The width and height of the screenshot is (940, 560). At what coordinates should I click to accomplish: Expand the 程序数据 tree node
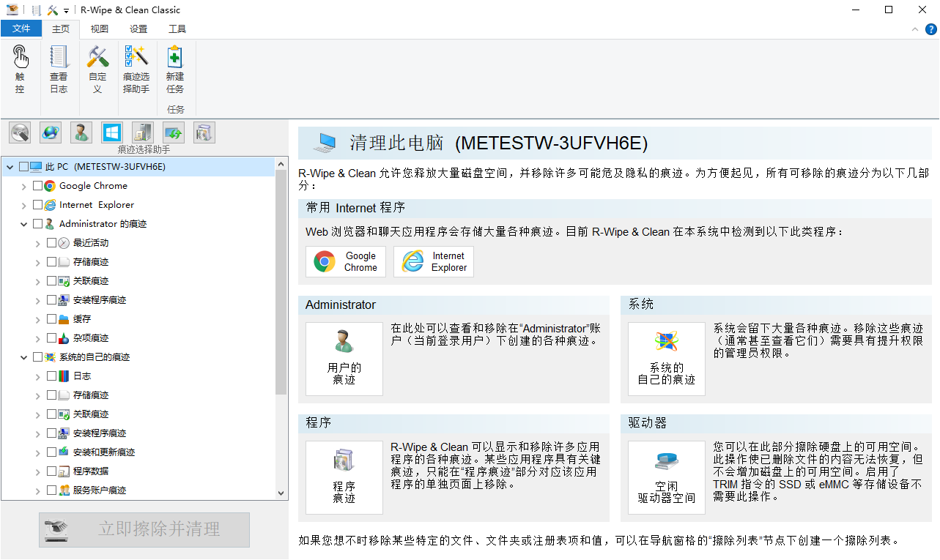[37, 471]
